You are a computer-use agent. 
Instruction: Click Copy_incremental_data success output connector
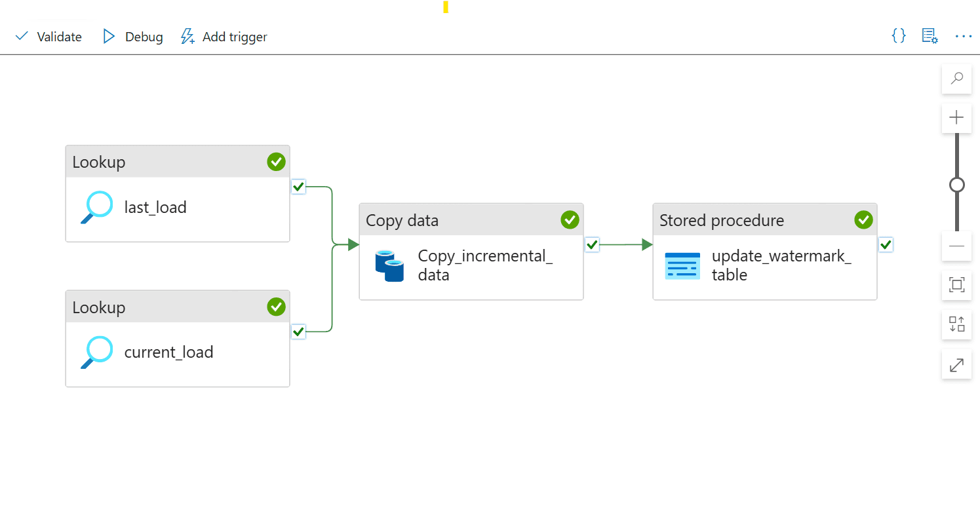click(x=592, y=244)
